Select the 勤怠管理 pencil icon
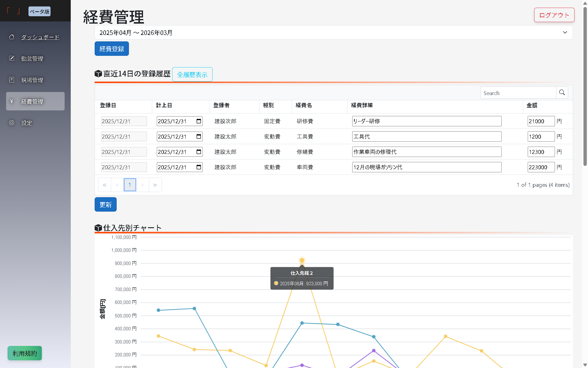 click(12, 58)
